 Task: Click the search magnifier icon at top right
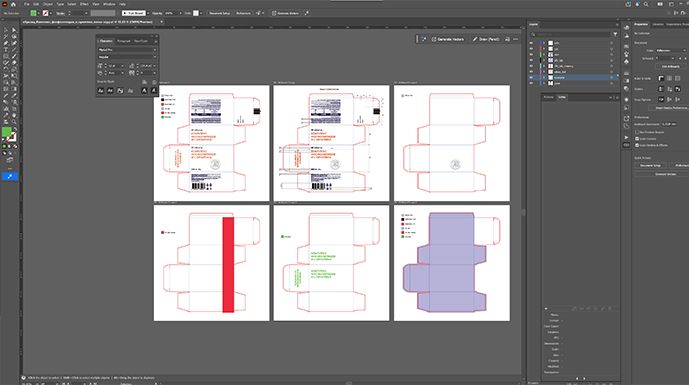click(x=646, y=4)
